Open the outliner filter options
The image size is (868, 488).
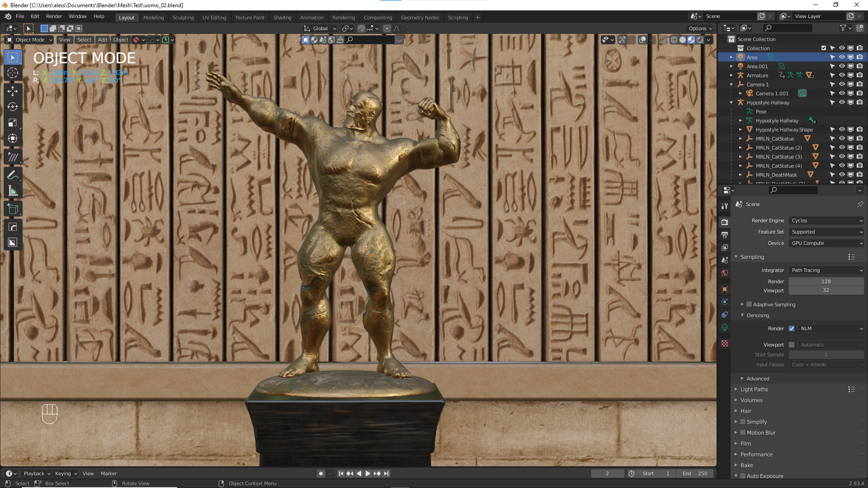click(x=845, y=28)
